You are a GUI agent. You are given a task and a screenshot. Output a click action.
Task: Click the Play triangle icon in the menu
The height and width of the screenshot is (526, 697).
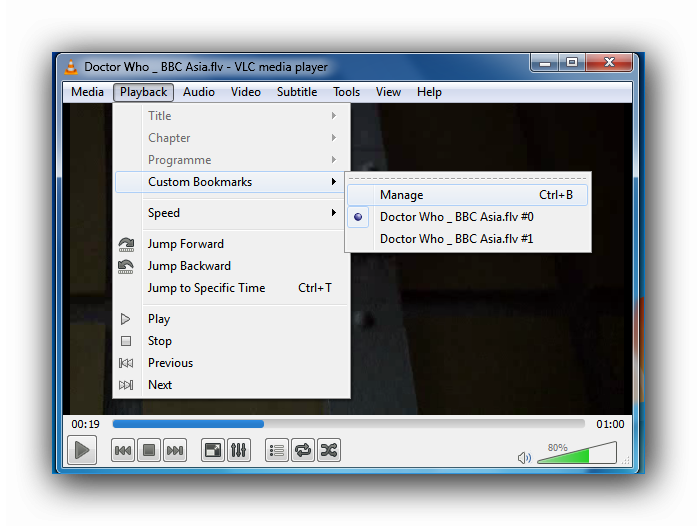(125, 319)
